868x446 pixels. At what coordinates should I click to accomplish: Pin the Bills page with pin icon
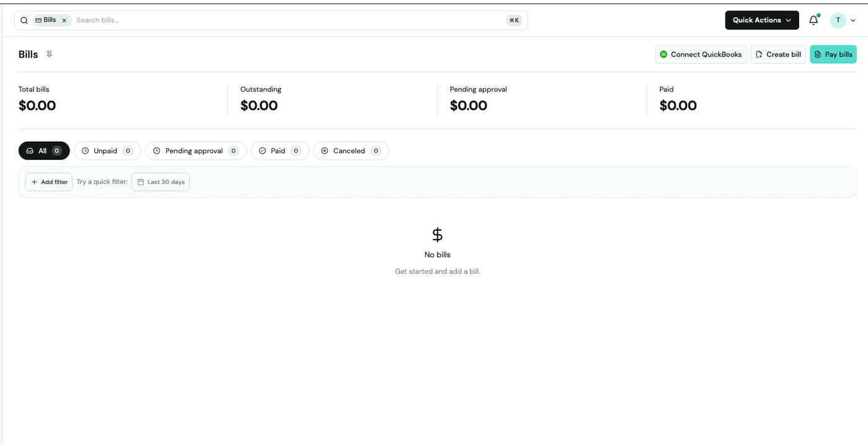pyautogui.click(x=49, y=55)
